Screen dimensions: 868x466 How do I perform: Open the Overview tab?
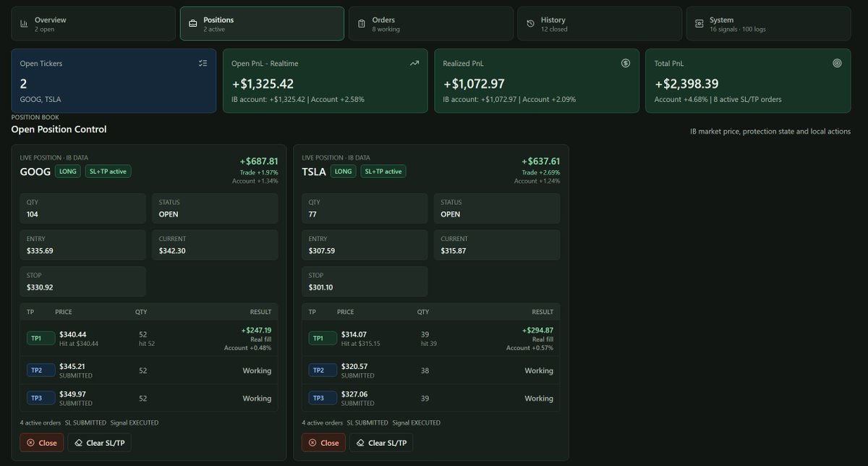tap(93, 24)
